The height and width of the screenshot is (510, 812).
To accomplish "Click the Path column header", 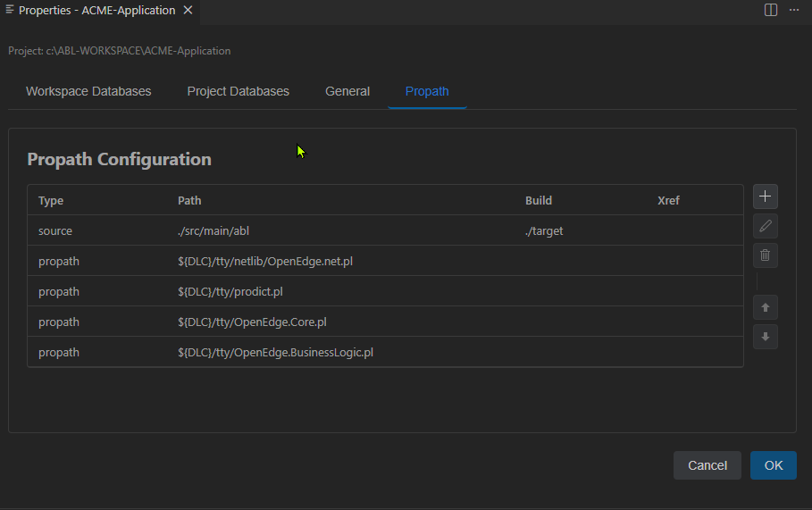I will tap(189, 200).
